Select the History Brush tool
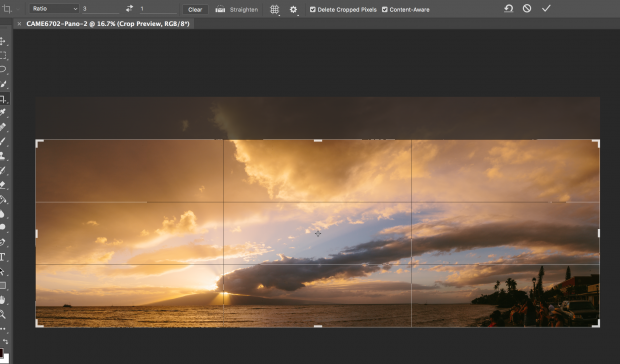 (3, 170)
